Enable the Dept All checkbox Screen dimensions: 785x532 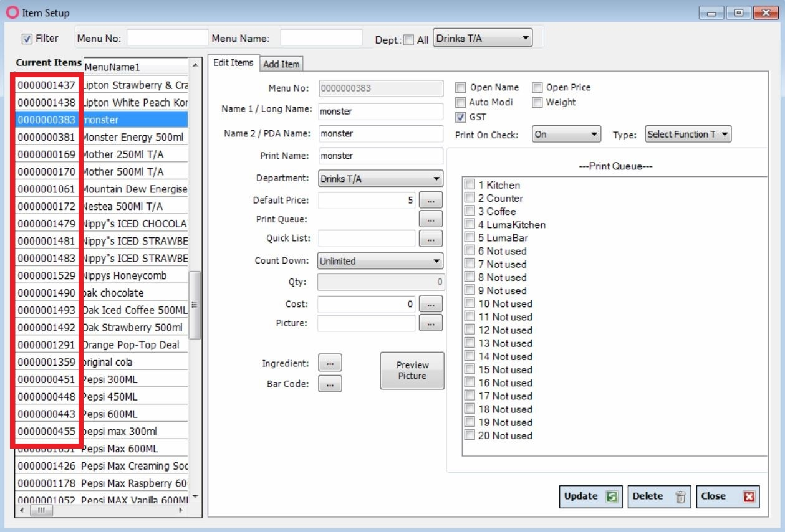(408, 40)
